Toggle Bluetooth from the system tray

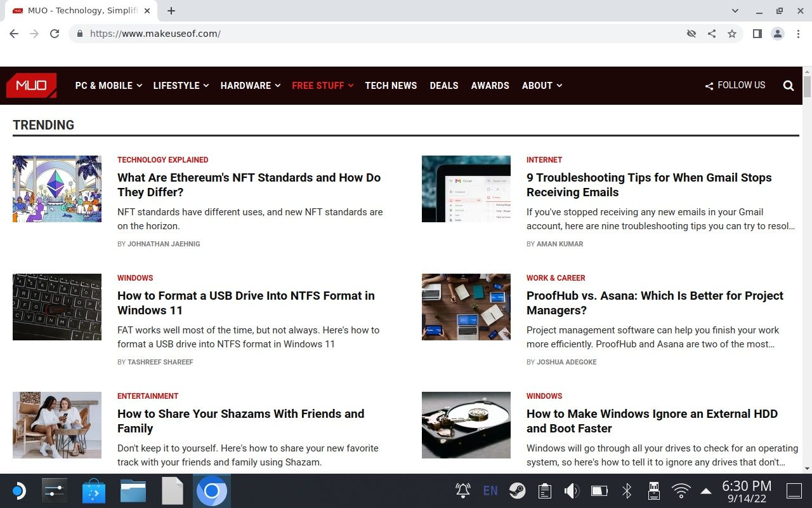tap(626, 490)
